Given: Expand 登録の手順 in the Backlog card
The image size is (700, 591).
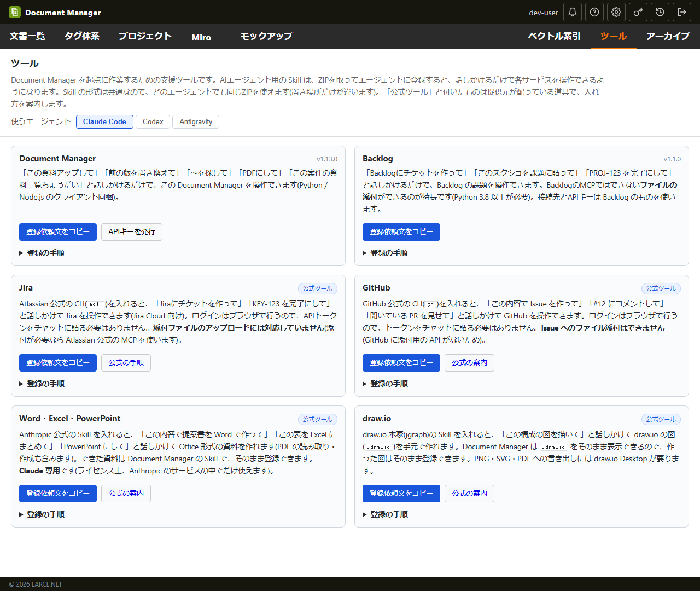Looking at the screenshot, I should click(x=386, y=253).
